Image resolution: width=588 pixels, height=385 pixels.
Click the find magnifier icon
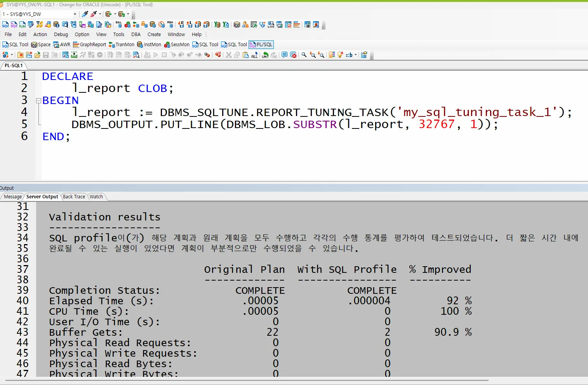[x=304, y=55]
